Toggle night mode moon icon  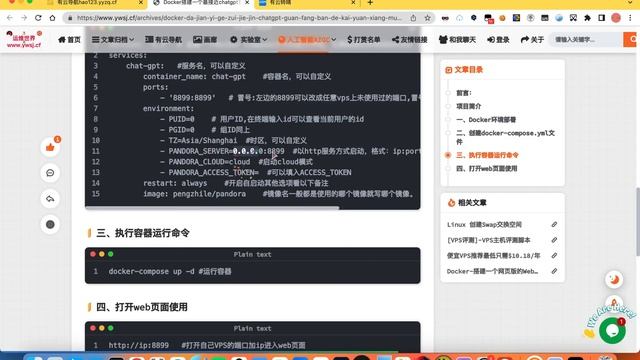point(614,280)
